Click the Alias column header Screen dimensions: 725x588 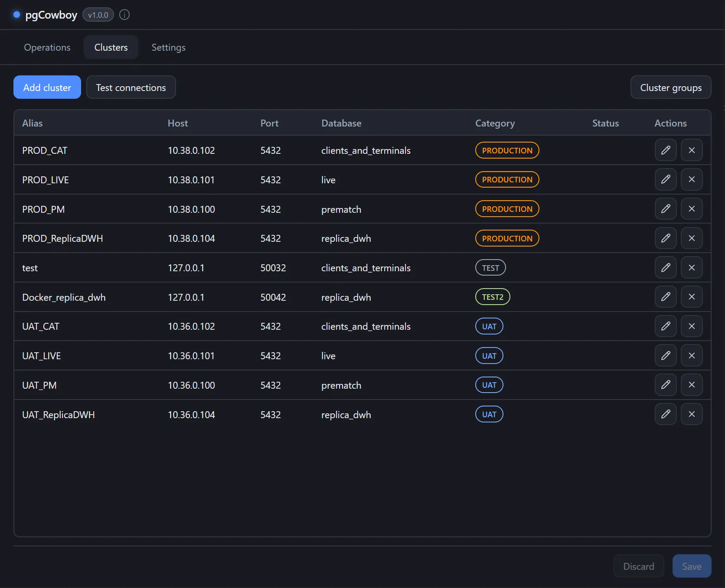(33, 123)
